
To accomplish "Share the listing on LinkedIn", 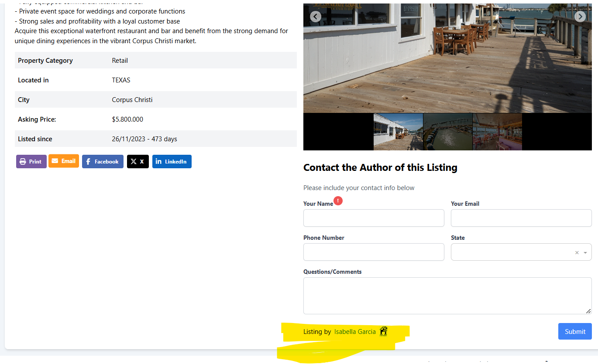I will (172, 162).
